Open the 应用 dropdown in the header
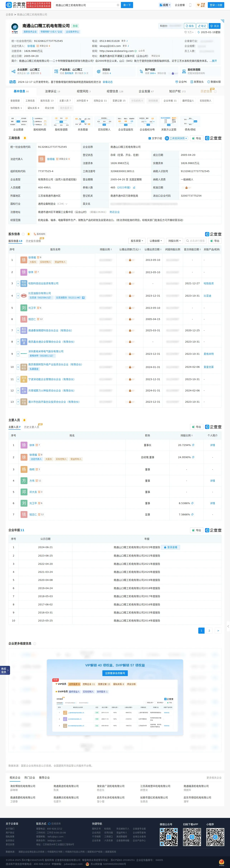This screenshot has width=230, height=868. click(165, 5)
